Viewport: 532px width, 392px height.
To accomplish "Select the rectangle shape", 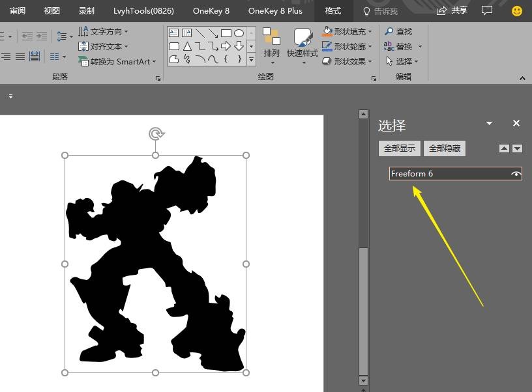I will [226, 33].
